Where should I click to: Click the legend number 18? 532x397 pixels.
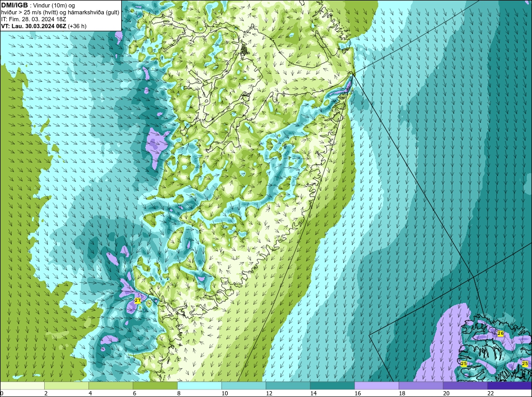(x=402, y=393)
